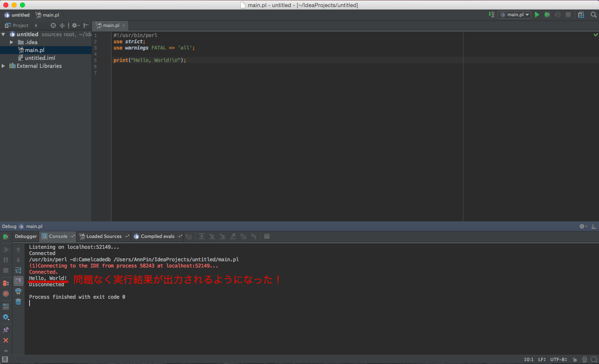The height and width of the screenshot is (364, 599).
Task: Click the UTF-8 encoding selector in status bar
Action: [x=558, y=359]
